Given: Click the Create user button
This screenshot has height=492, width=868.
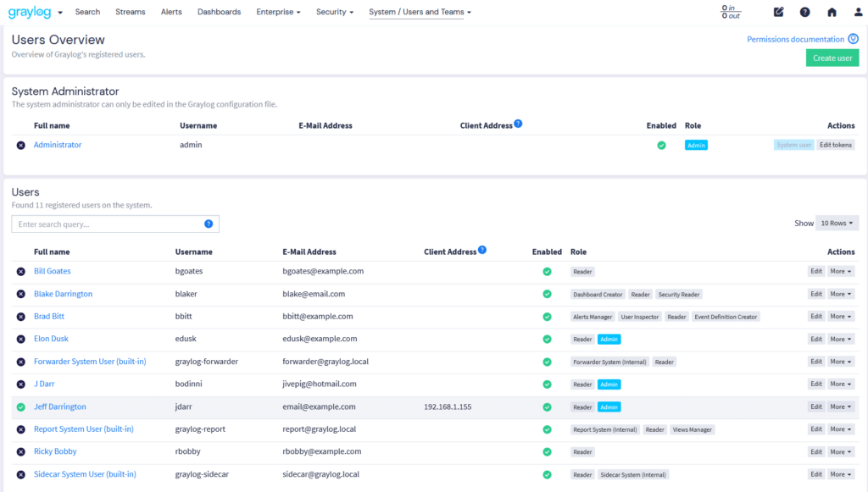Looking at the screenshot, I should 832,58.
